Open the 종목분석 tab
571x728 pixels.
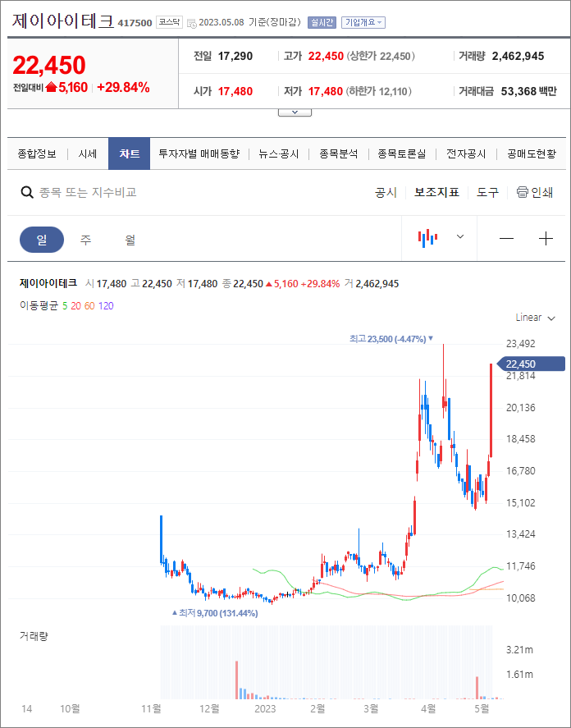[339, 153]
